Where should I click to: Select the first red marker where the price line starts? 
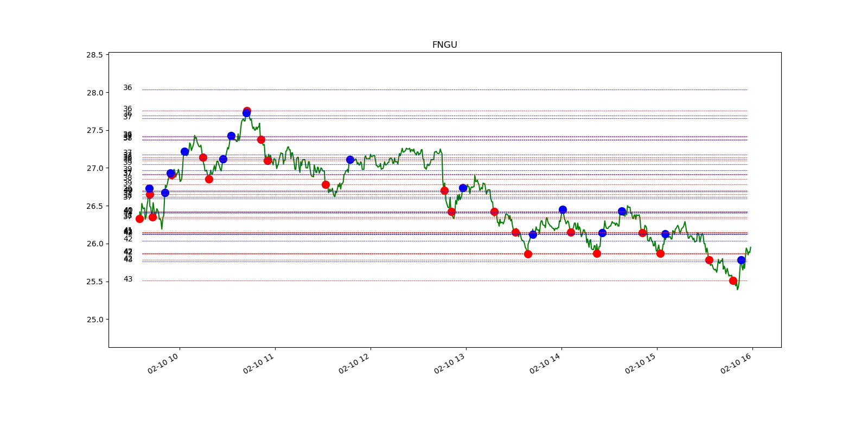tap(139, 219)
